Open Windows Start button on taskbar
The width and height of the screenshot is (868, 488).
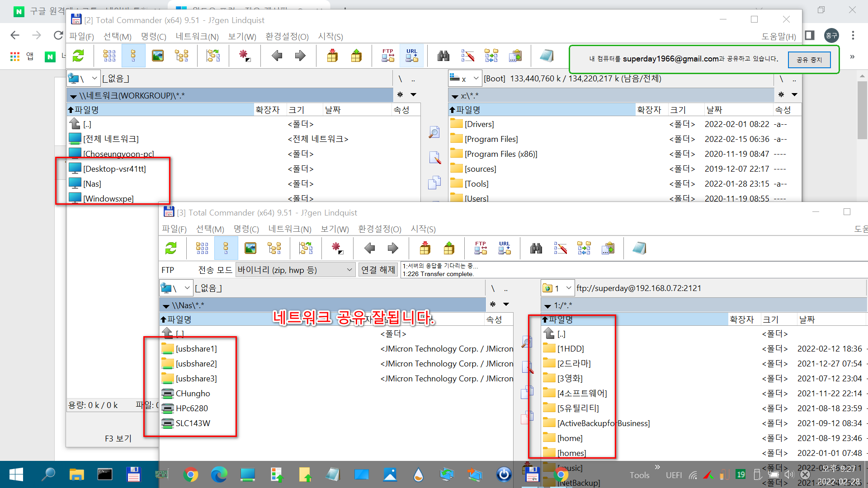coord(16,474)
